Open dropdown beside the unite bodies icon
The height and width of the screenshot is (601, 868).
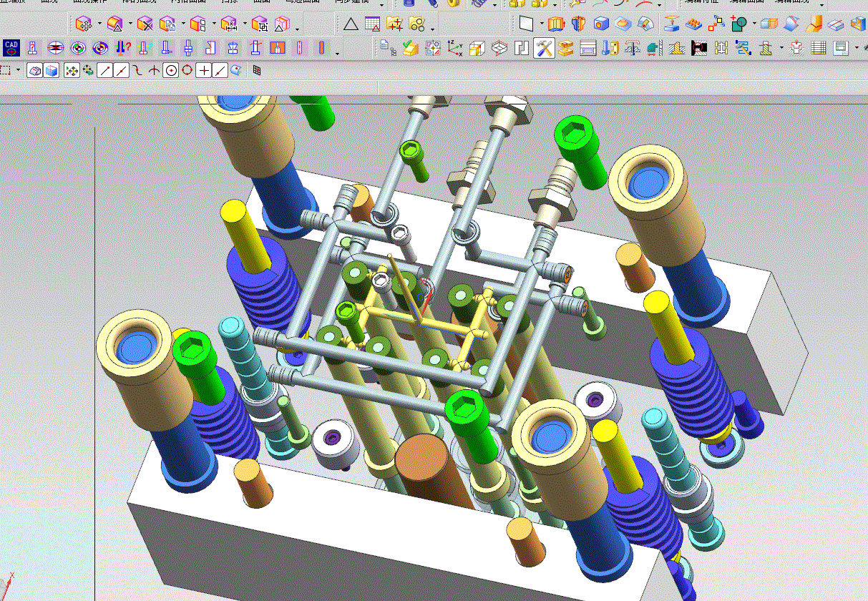pyautogui.click(x=754, y=25)
